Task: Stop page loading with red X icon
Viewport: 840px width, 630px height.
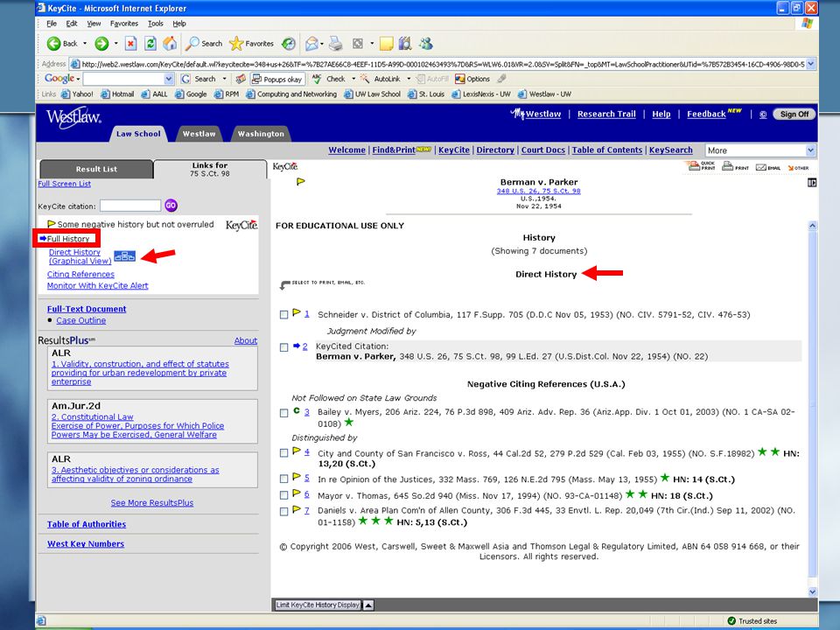Action: (130, 44)
